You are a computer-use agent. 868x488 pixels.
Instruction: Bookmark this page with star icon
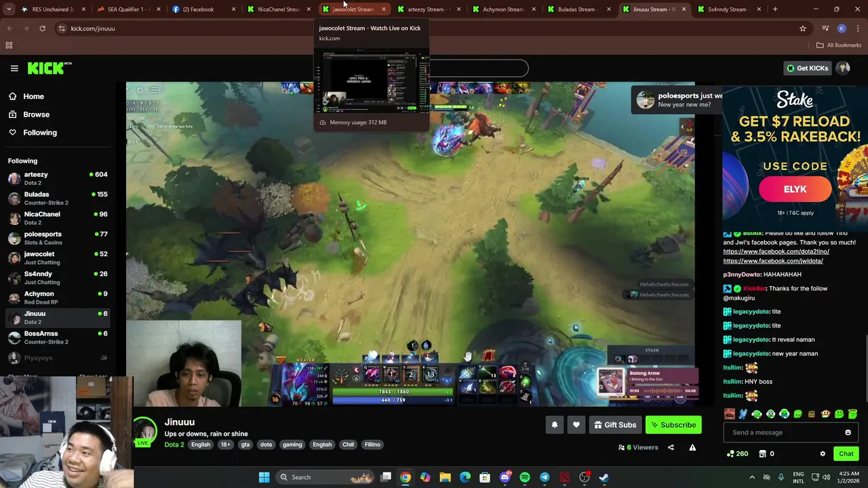point(803,28)
